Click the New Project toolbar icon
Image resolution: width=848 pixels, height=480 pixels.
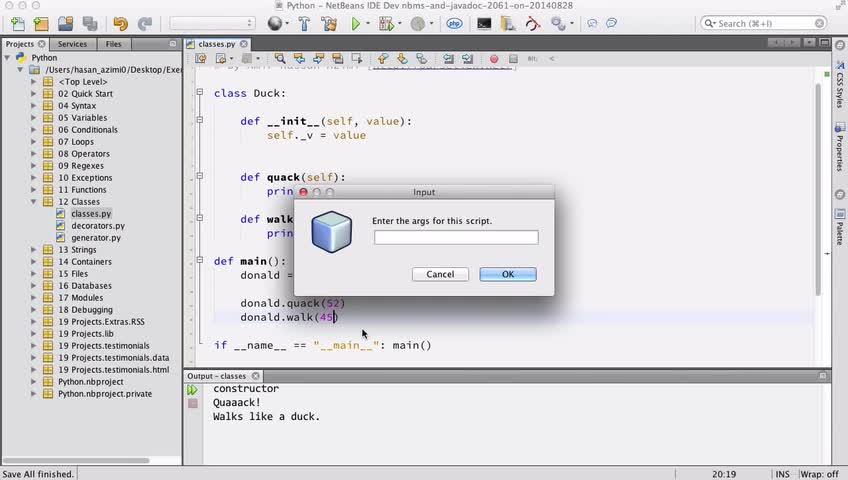(x=41, y=23)
